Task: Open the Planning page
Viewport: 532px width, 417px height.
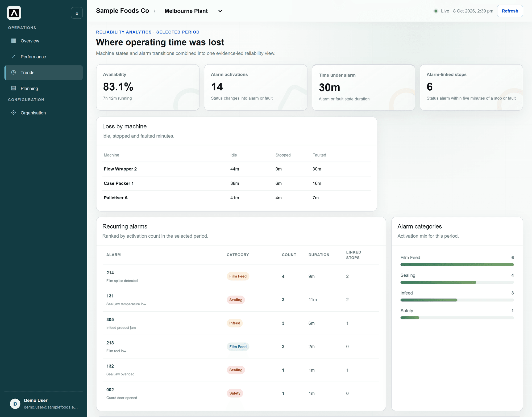Action: (x=44, y=88)
